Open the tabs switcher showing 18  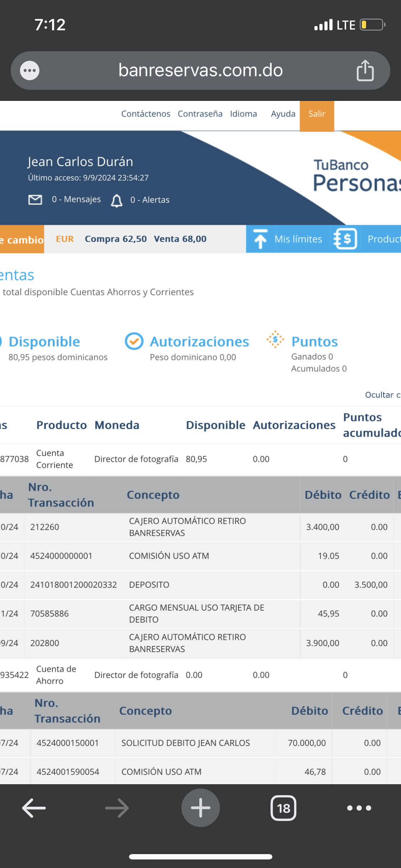click(x=283, y=808)
